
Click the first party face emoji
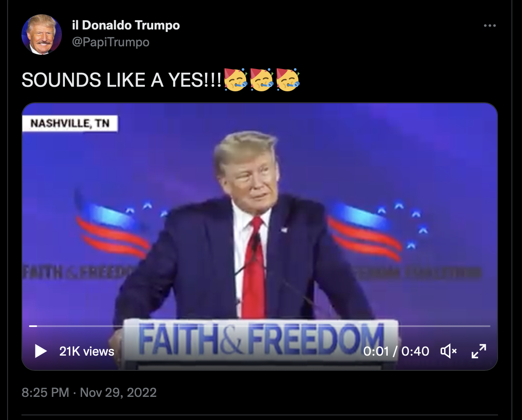point(235,80)
